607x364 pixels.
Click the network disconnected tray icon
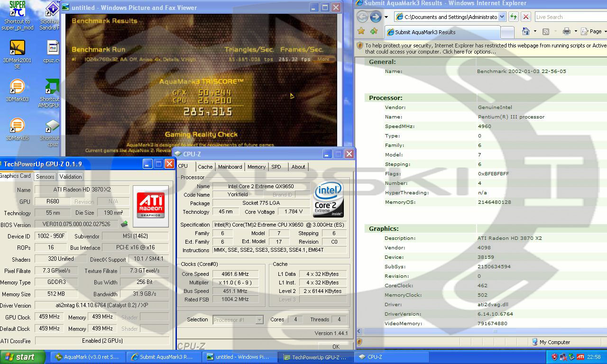(563, 357)
